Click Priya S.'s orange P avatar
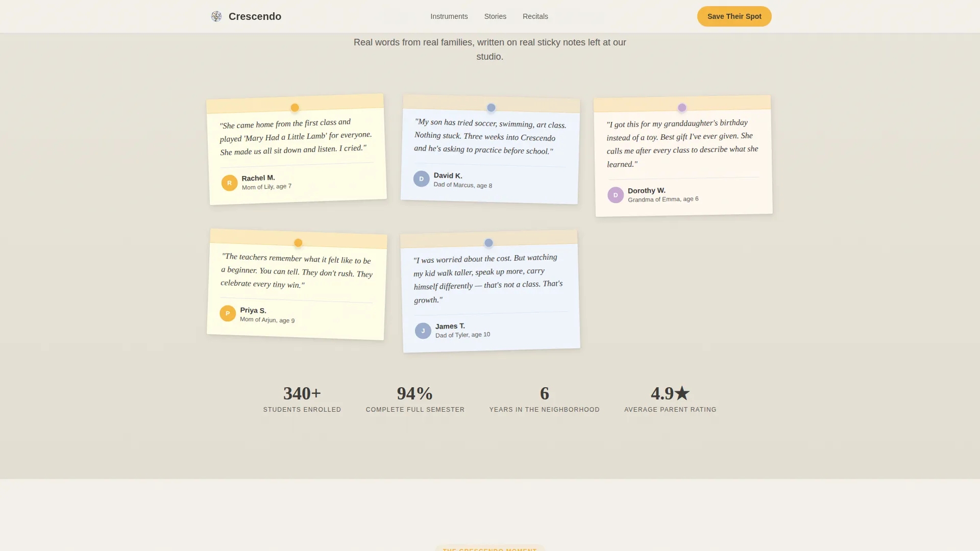The width and height of the screenshot is (980, 551). (228, 313)
